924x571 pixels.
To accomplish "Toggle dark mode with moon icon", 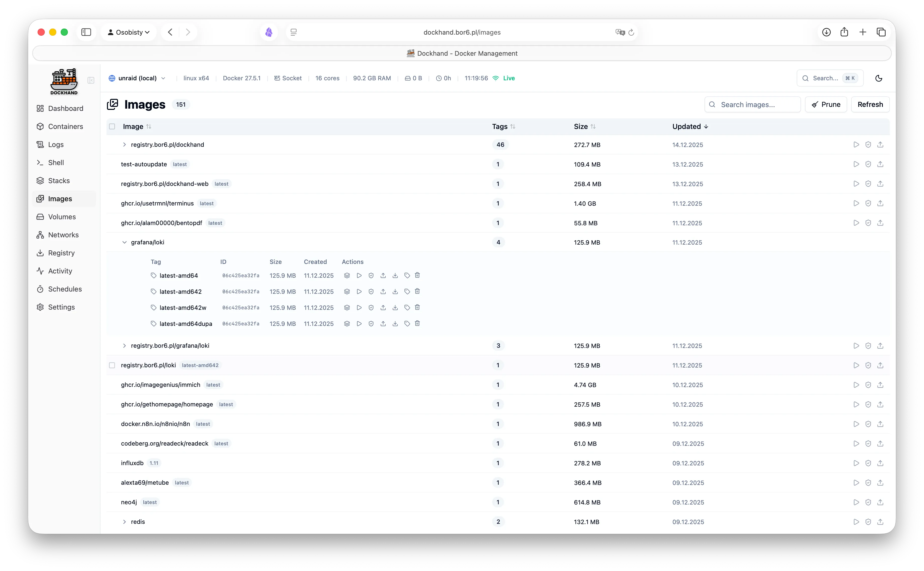I will (x=879, y=78).
